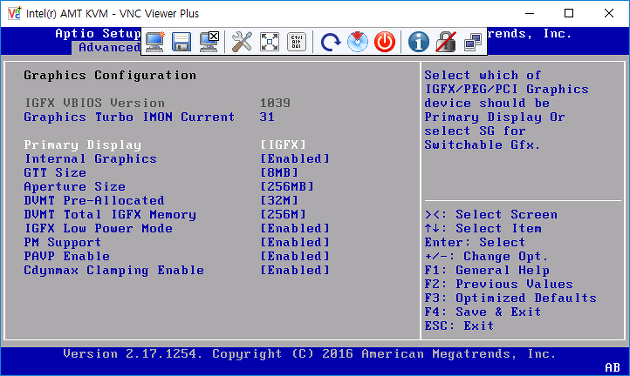The image size is (630, 376).
Task: Click the VNC logo in the title bar
Action: click(x=14, y=13)
